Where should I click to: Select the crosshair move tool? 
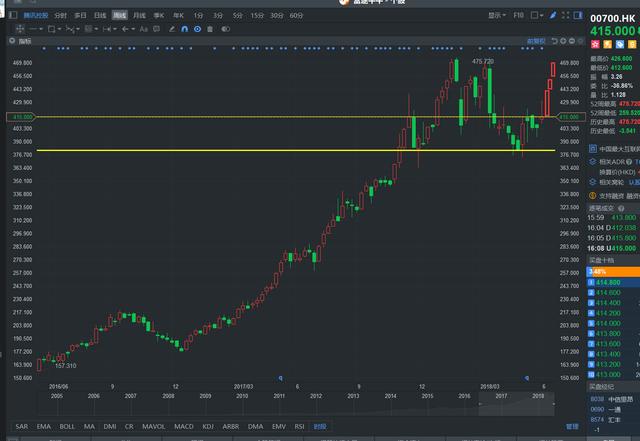(20, 29)
